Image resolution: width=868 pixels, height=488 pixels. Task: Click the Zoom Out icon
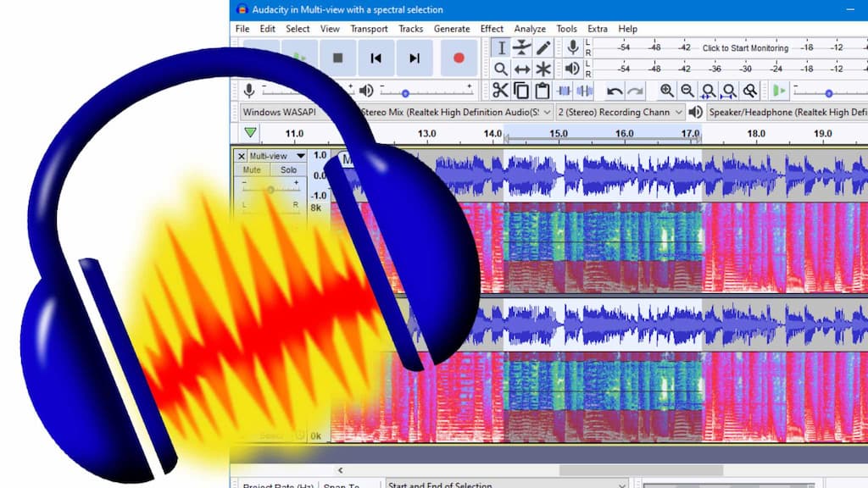[x=687, y=91]
